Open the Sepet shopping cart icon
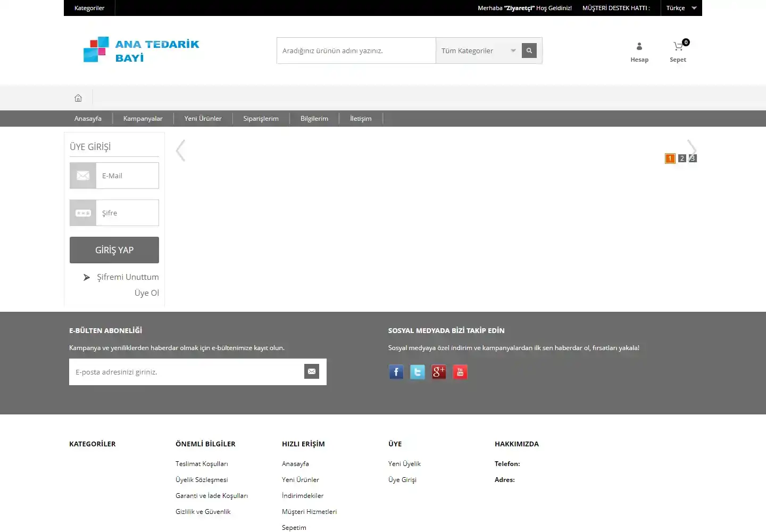 [678, 52]
